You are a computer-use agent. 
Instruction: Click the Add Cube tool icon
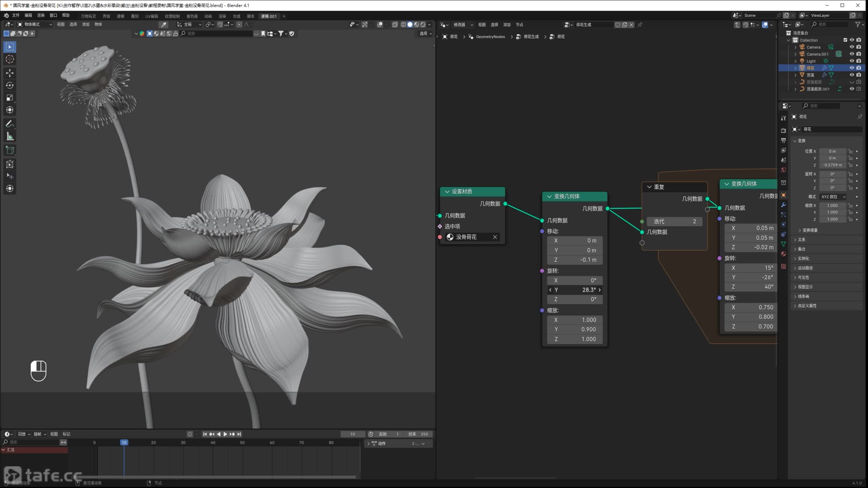click(10, 150)
